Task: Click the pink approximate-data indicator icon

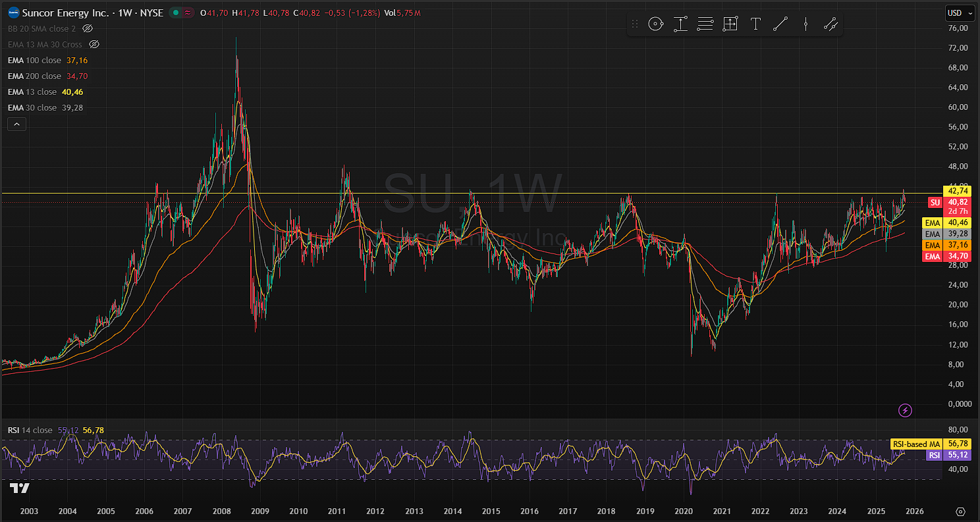Action: pyautogui.click(x=188, y=13)
